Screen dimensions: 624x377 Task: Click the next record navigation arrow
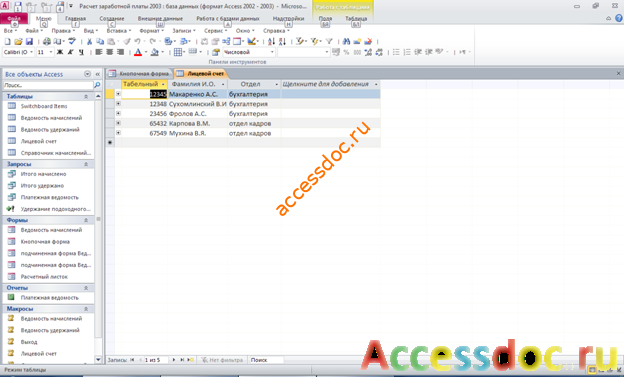(174, 360)
